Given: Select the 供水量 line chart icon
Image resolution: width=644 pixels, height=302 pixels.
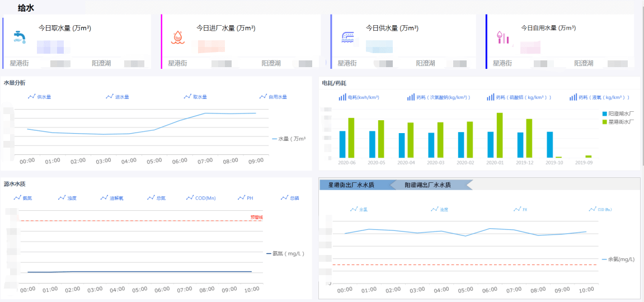Looking at the screenshot, I should 32,97.
